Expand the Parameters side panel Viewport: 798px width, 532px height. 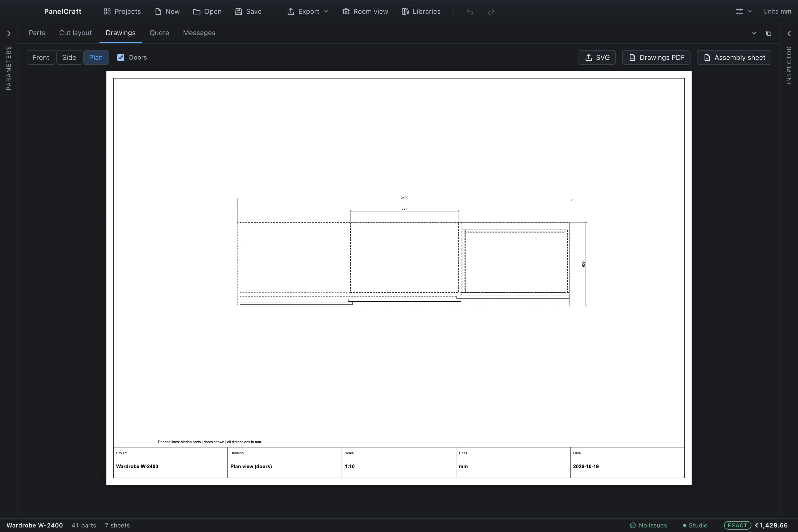[9, 34]
